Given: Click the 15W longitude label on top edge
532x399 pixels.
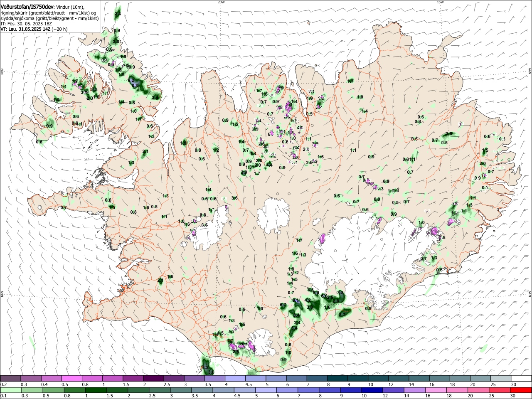Looking at the screenshot, I should click(x=440, y=2).
